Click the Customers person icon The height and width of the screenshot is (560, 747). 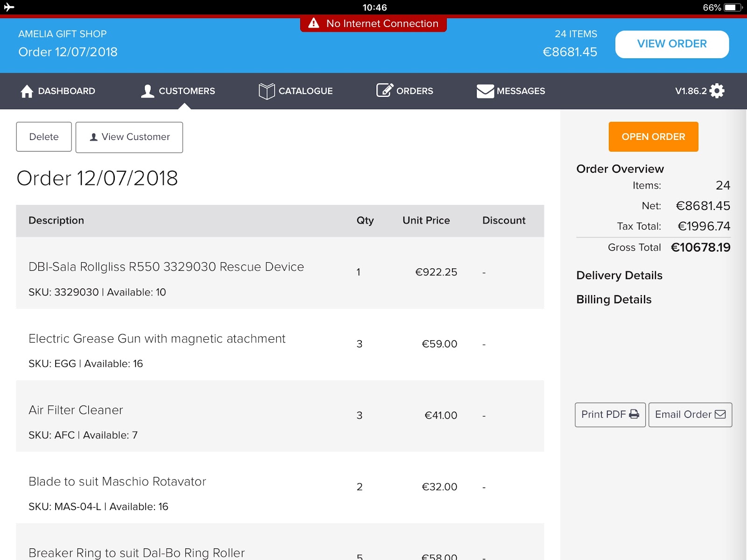click(148, 91)
